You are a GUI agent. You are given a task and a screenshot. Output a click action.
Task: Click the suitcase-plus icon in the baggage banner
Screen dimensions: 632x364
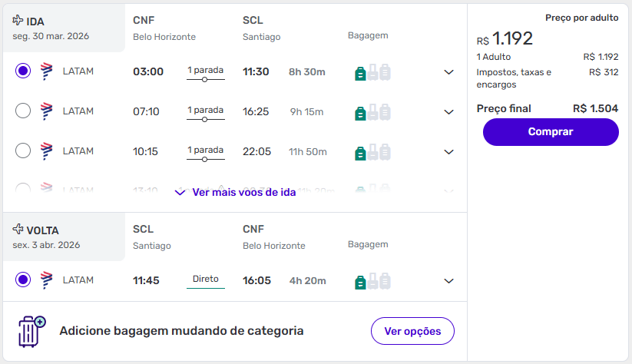[31, 331]
